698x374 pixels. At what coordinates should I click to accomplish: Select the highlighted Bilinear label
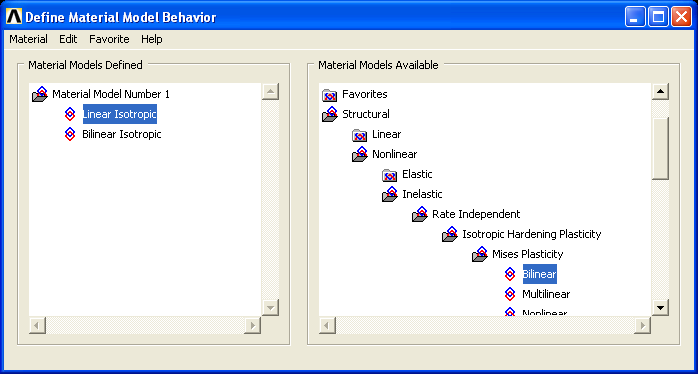click(540, 274)
